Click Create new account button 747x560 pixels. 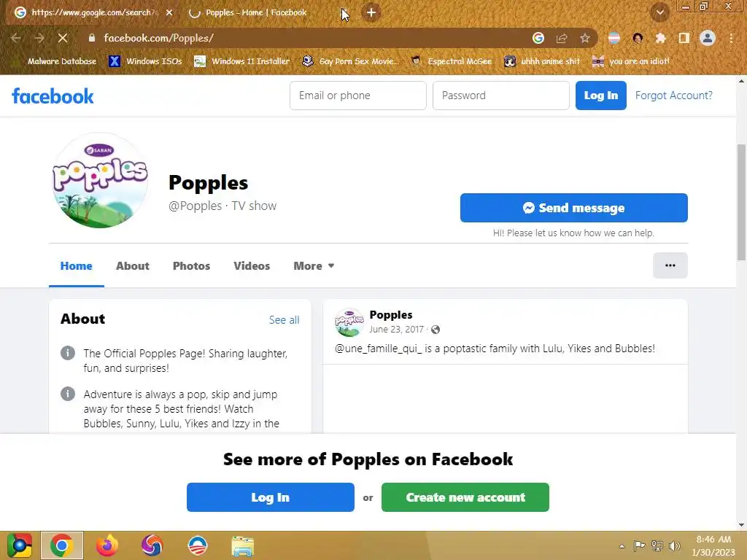[x=465, y=497]
